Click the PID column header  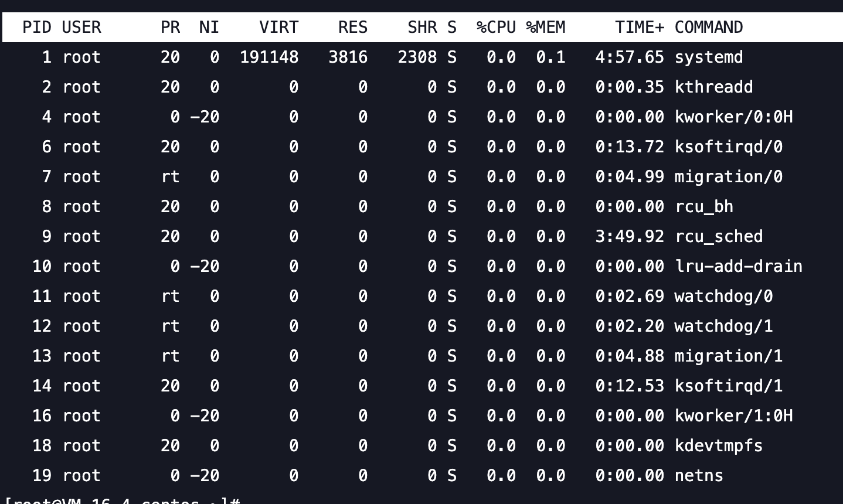tap(36, 28)
